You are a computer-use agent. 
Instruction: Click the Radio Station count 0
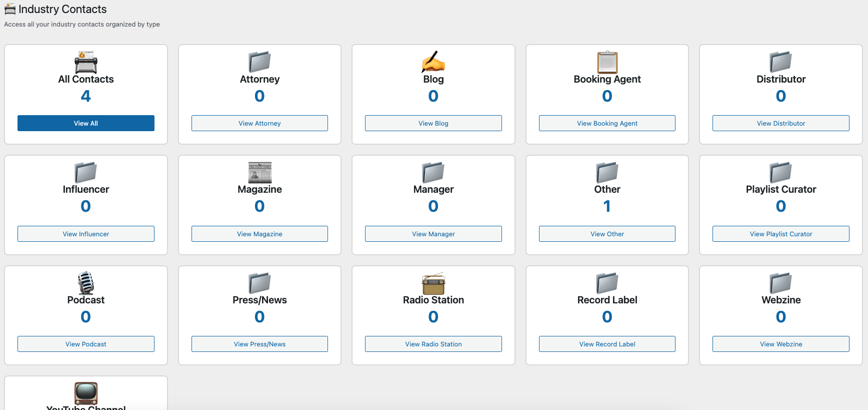pos(433,317)
